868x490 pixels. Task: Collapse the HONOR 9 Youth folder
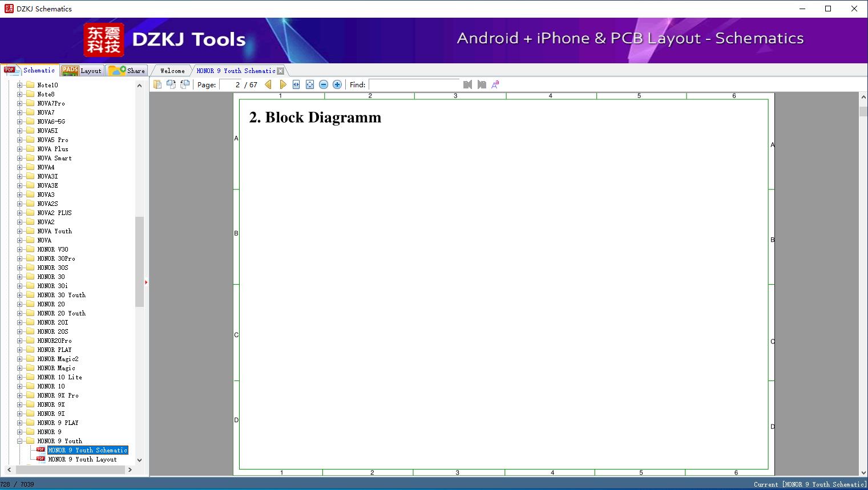pyautogui.click(x=19, y=441)
